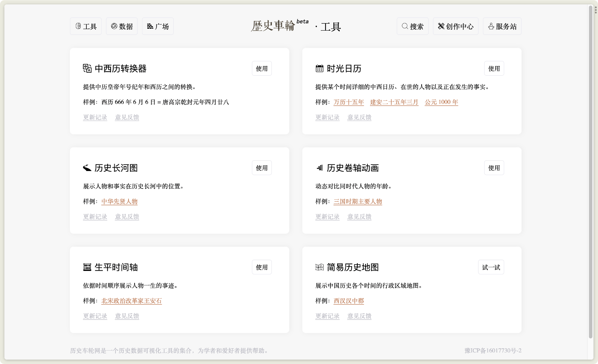The image size is (598, 364).
Task: Click the 生平时间轴 timeline icon
Action: (87, 267)
